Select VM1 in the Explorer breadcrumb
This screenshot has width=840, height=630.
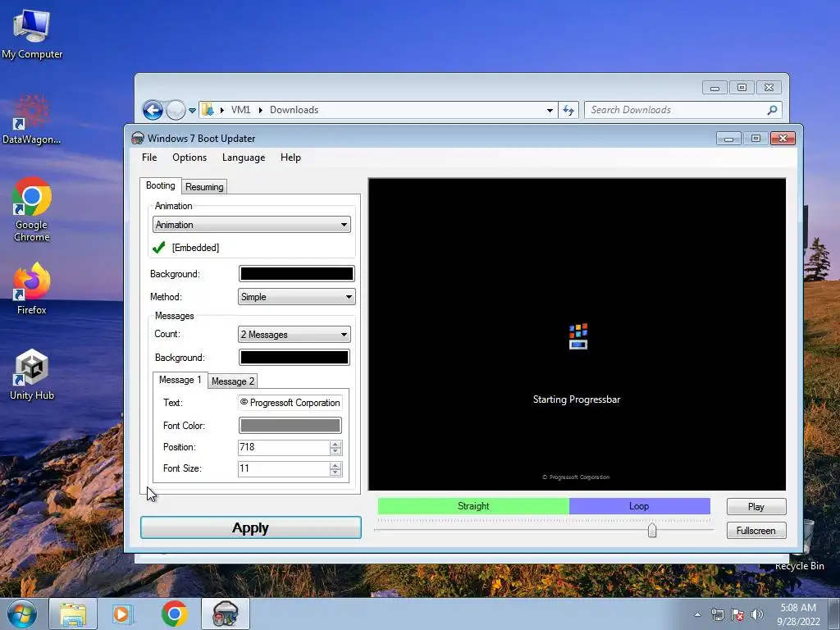point(240,110)
